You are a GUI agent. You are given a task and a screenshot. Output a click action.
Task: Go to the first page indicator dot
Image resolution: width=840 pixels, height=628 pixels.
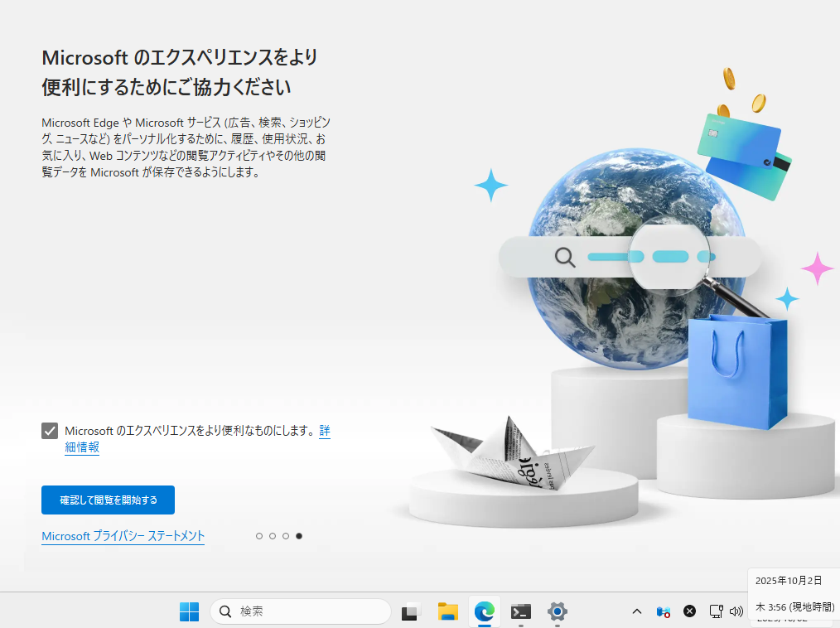click(x=259, y=536)
